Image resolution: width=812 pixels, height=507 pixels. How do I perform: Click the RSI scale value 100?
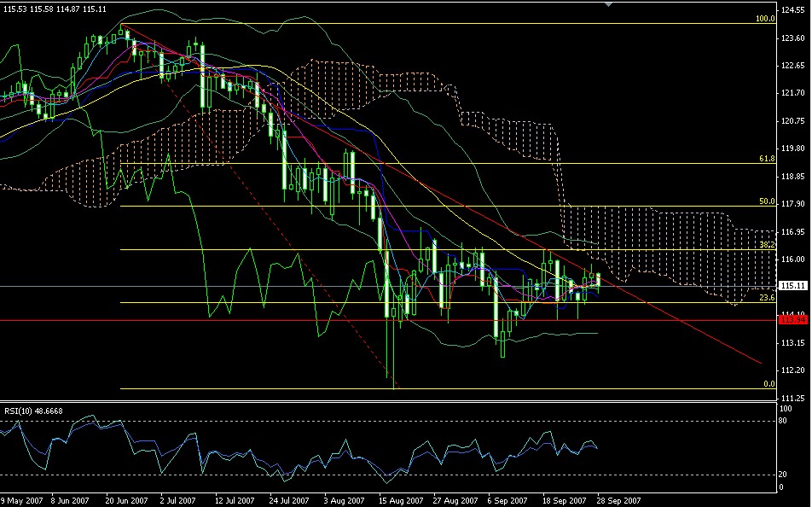point(786,409)
